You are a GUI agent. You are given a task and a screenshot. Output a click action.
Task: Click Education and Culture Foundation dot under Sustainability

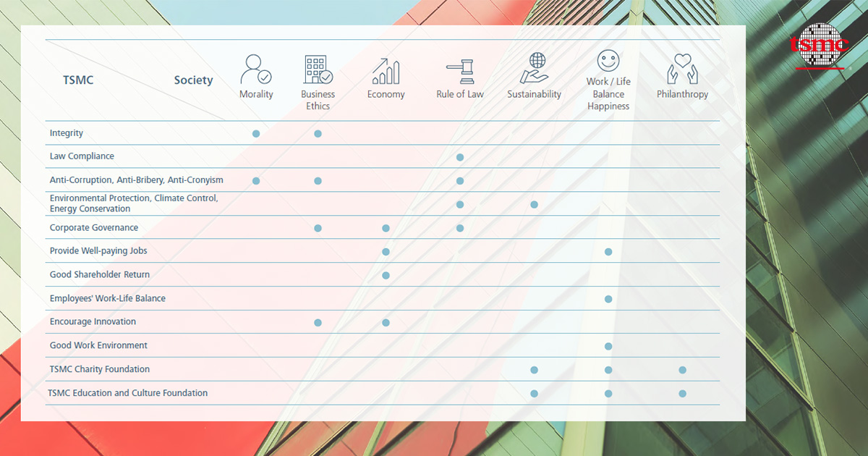[x=535, y=394]
